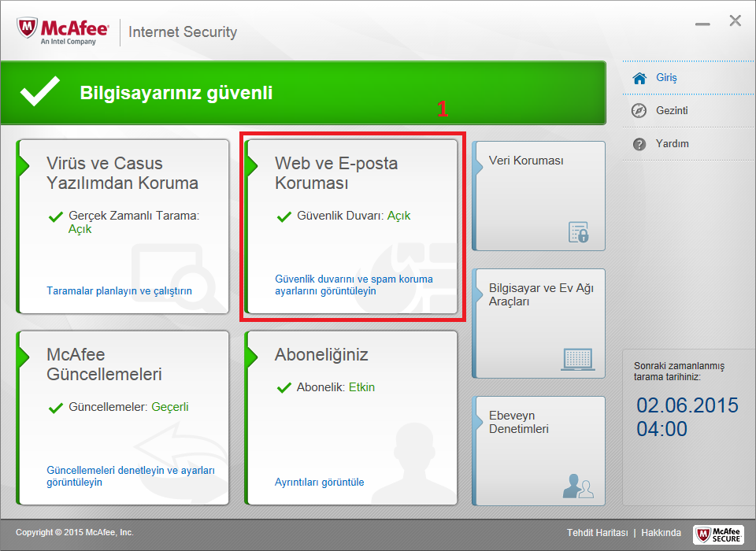Image resolution: width=756 pixels, height=551 pixels.
Task: Click the checkmark beside Gerçek Zamanlı Tarama
Action: (56, 216)
